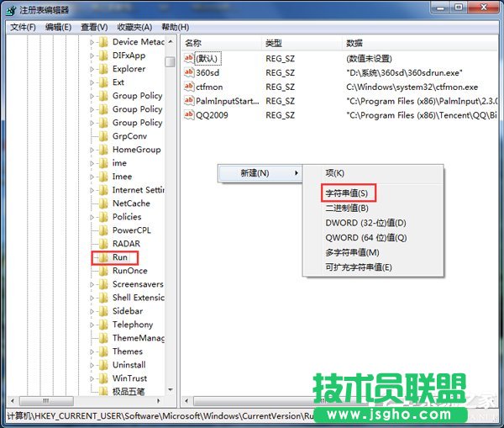
Task: Select 项(K) in the submenu
Action: [334, 173]
